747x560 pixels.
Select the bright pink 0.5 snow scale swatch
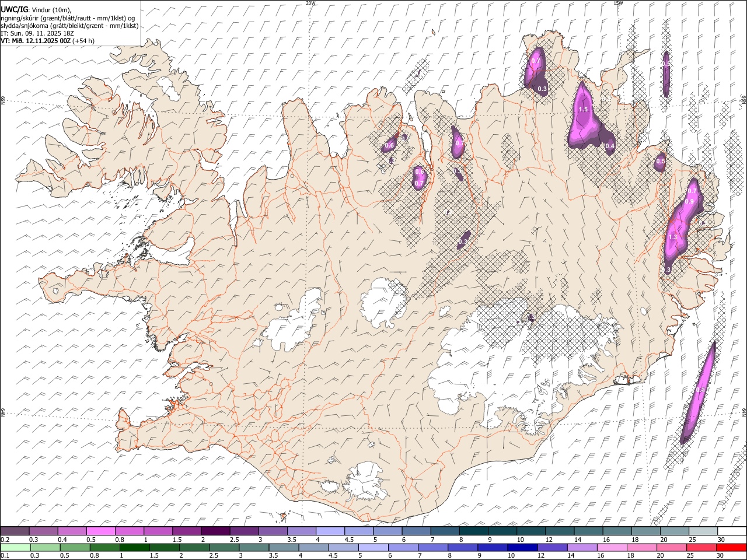tap(101, 531)
